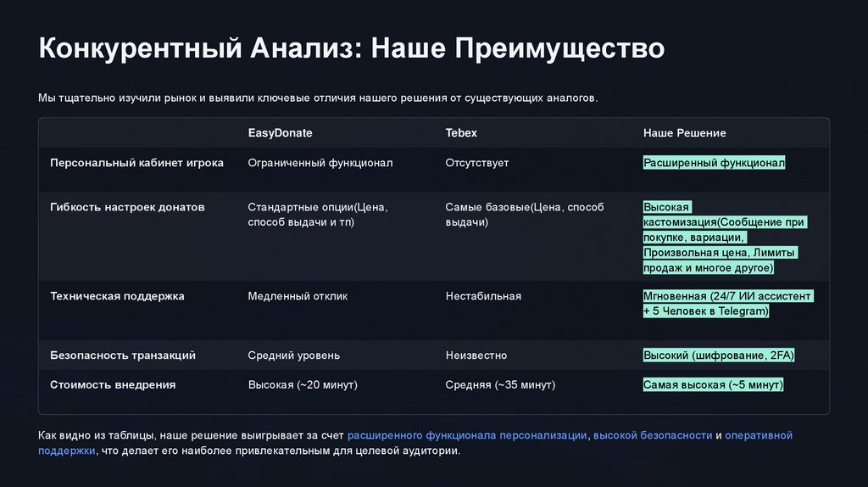Click row label 'Персональный кабинет игрока'
This screenshot has height=487, width=868.
click(136, 163)
